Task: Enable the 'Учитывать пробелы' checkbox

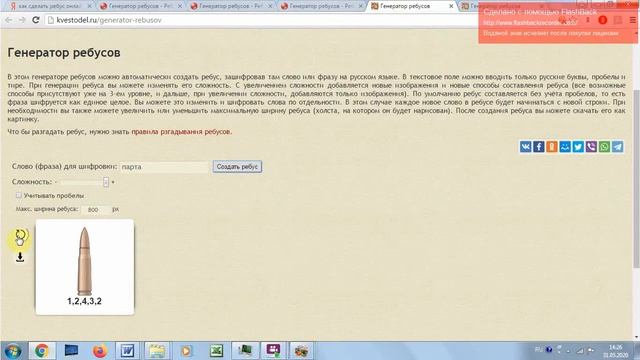Action: [18, 196]
